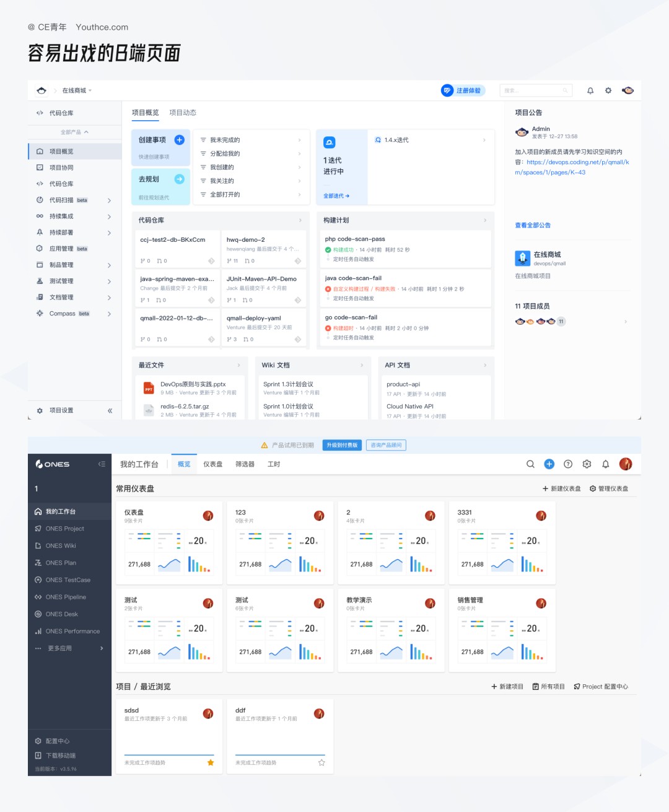Open help question mark icon in ONES
The width and height of the screenshot is (669, 812).
(568, 464)
